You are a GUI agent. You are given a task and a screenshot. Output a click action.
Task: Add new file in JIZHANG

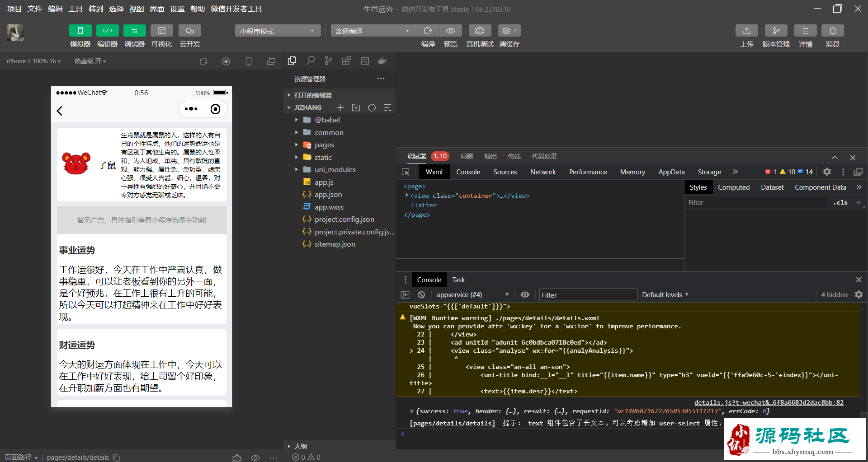pos(340,107)
